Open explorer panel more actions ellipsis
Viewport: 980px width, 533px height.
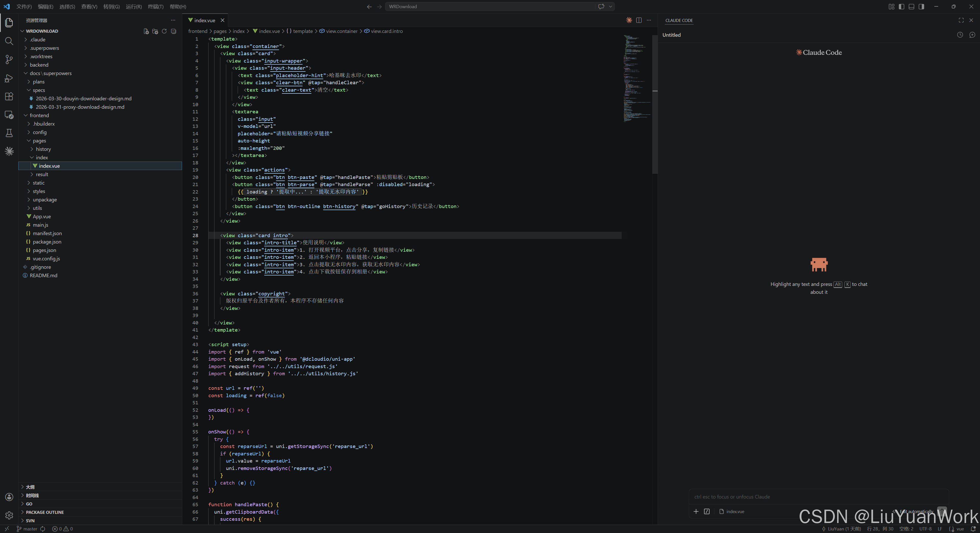[174, 20]
